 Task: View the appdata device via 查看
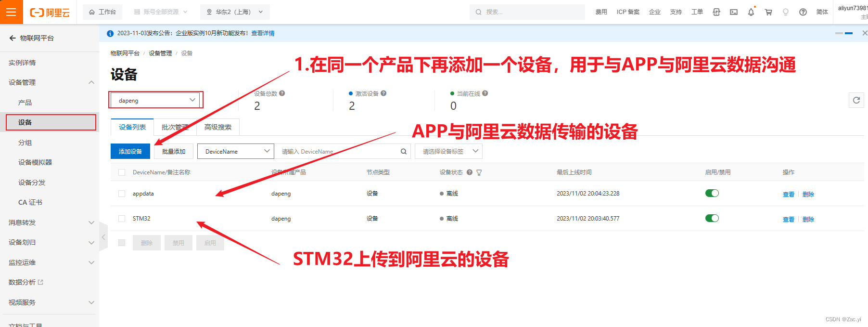789,194
